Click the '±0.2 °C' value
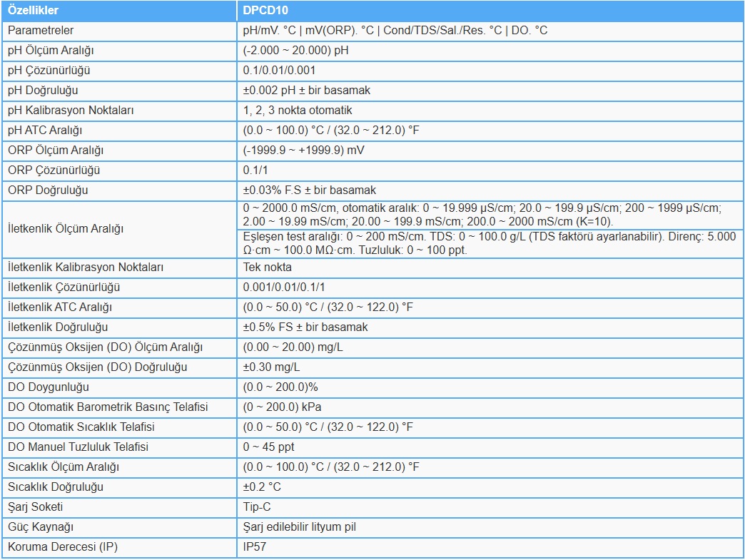 (262, 487)
